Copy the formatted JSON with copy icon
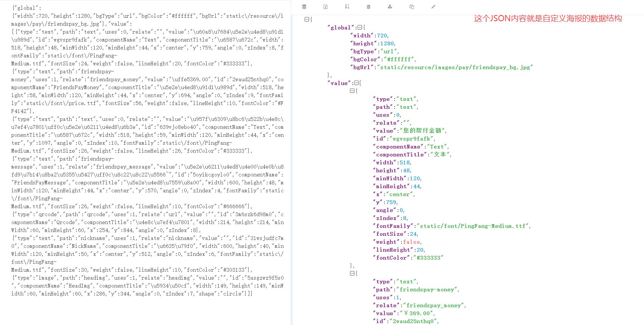Screen dimensions: 644x325 pos(412,7)
